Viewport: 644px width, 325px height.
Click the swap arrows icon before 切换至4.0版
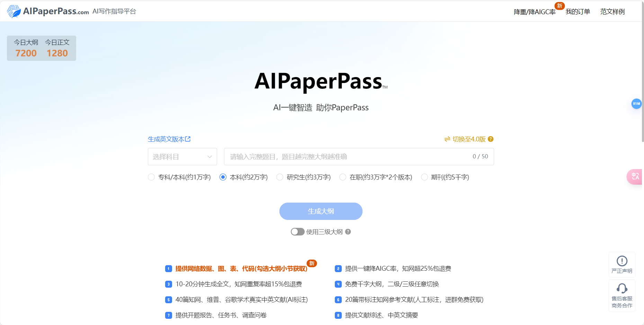447,139
